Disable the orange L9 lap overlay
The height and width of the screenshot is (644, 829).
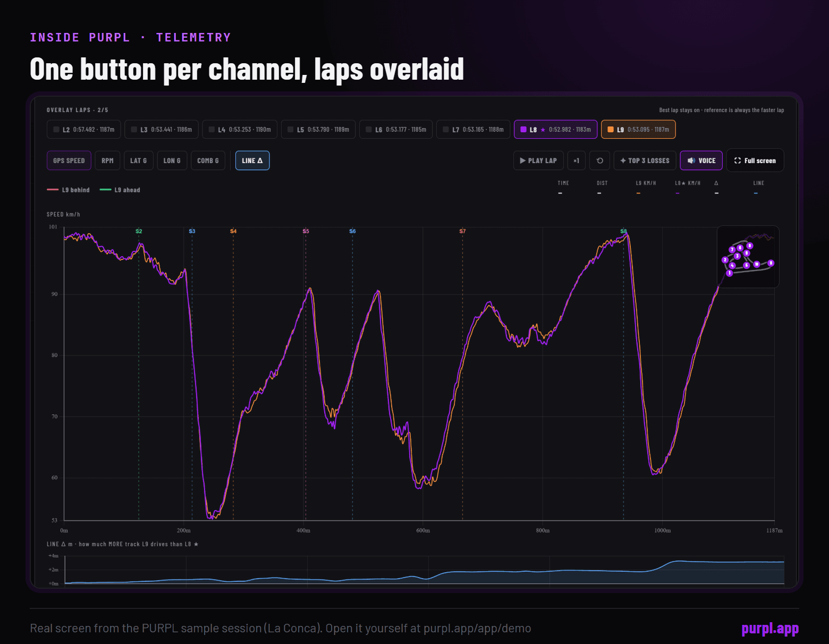point(638,129)
